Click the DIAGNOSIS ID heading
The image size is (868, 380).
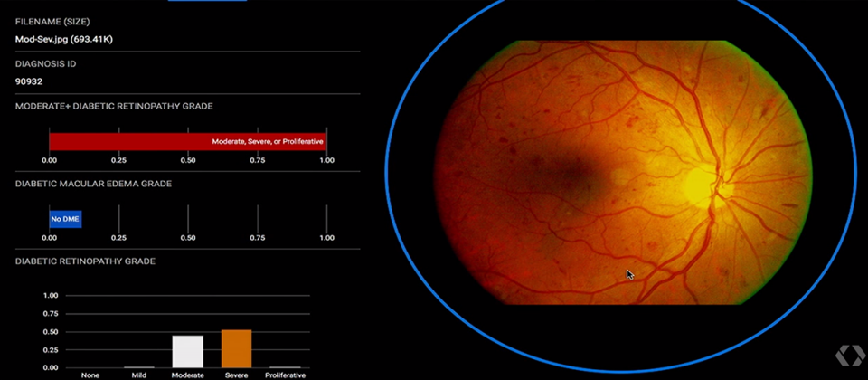pyautogui.click(x=45, y=64)
